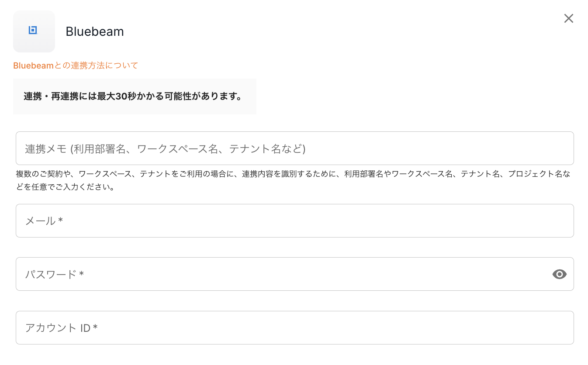
Task: Click the asterisk beside パスワード
Action: click(x=82, y=275)
